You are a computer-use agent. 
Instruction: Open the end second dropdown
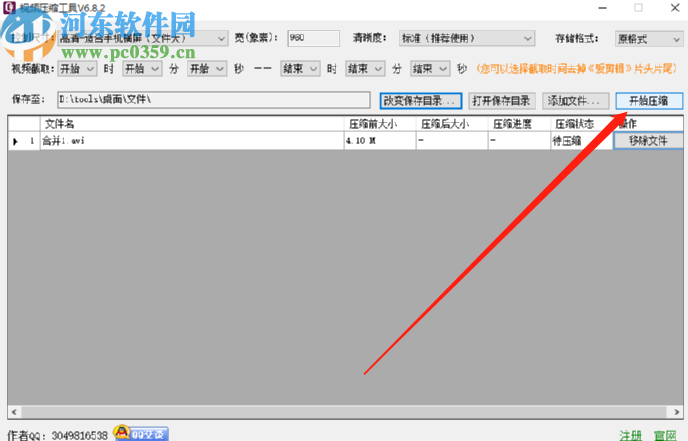tap(430, 69)
